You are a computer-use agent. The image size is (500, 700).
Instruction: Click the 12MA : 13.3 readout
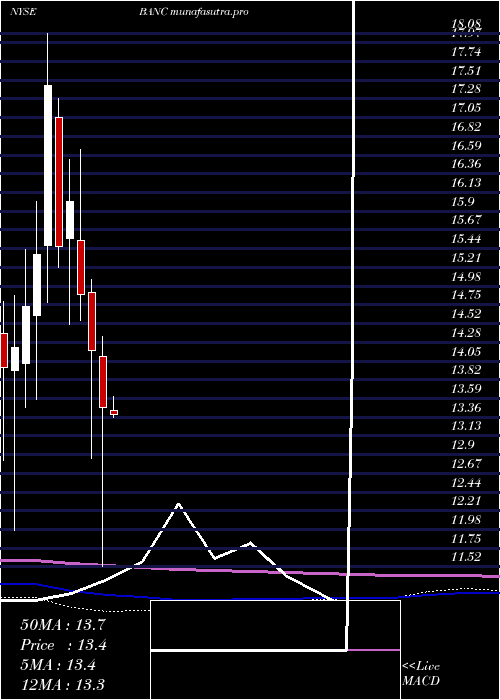[x=63, y=684]
